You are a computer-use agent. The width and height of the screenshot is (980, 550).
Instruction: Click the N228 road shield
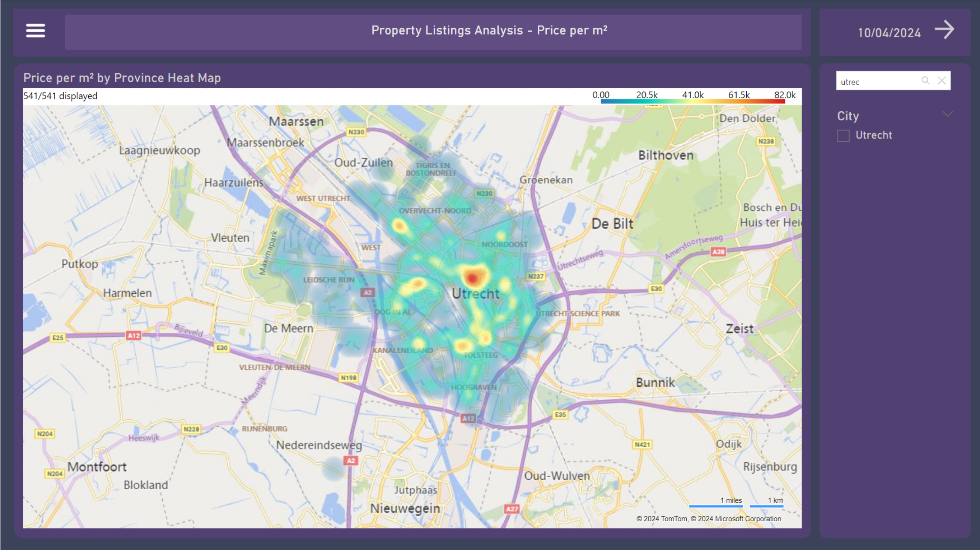191,429
